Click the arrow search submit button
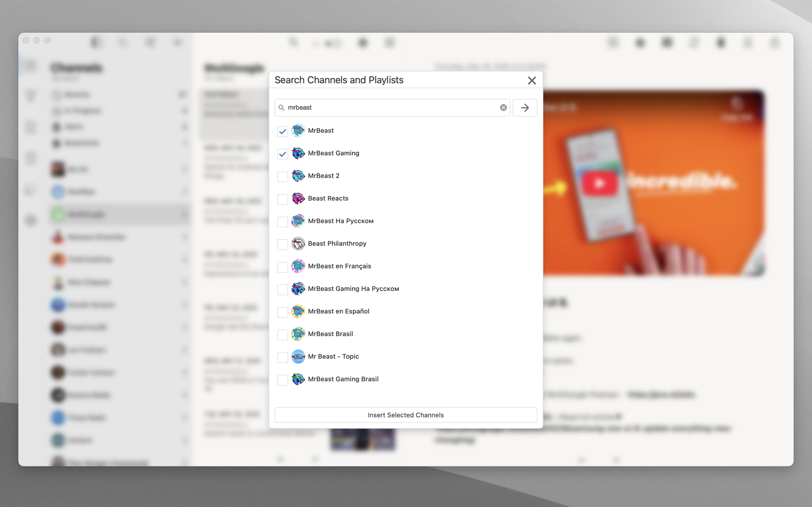The height and width of the screenshot is (507, 812). tap(524, 108)
